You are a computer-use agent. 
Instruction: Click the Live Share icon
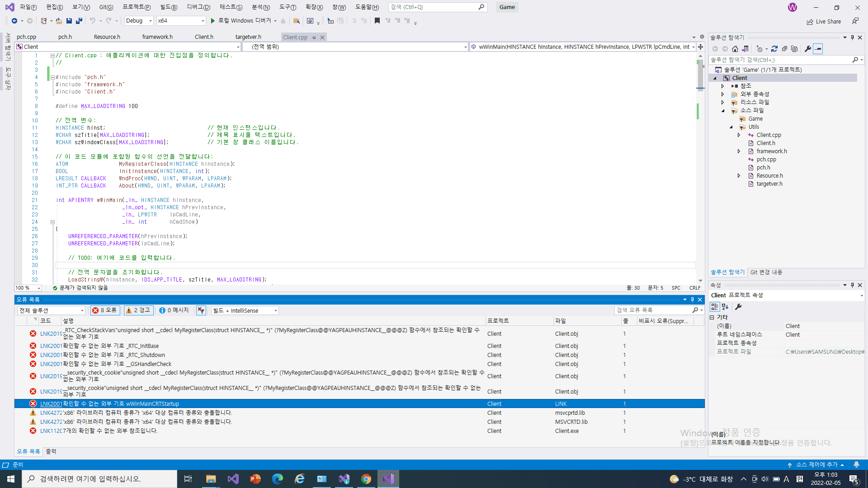click(810, 22)
